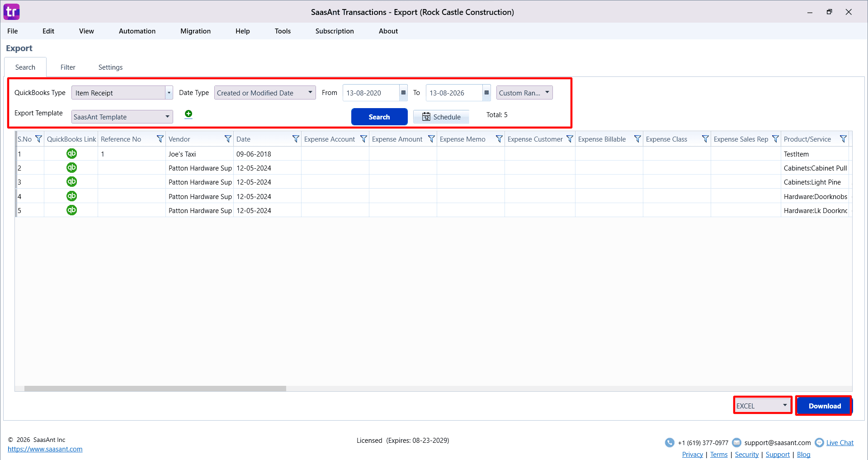The height and width of the screenshot is (460, 868).
Task: Open the Security link
Action: click(x=747, y=455)
